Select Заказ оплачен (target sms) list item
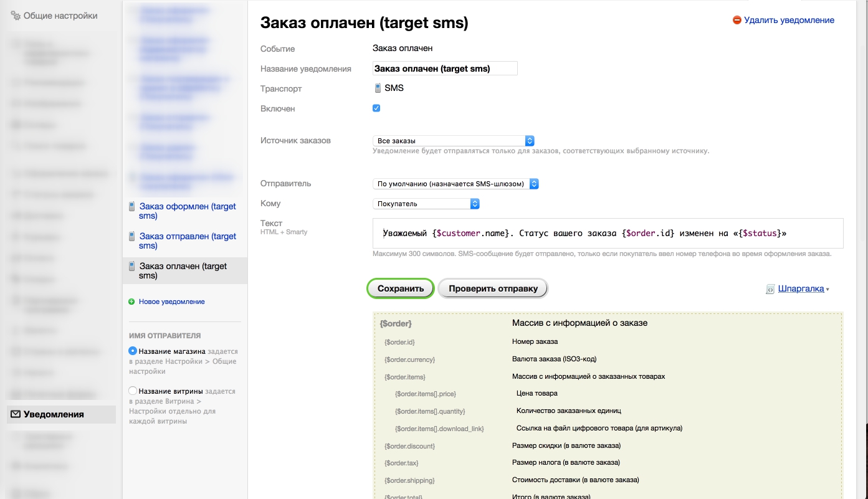Screen dimensions: 868x499 click(185, 271)
